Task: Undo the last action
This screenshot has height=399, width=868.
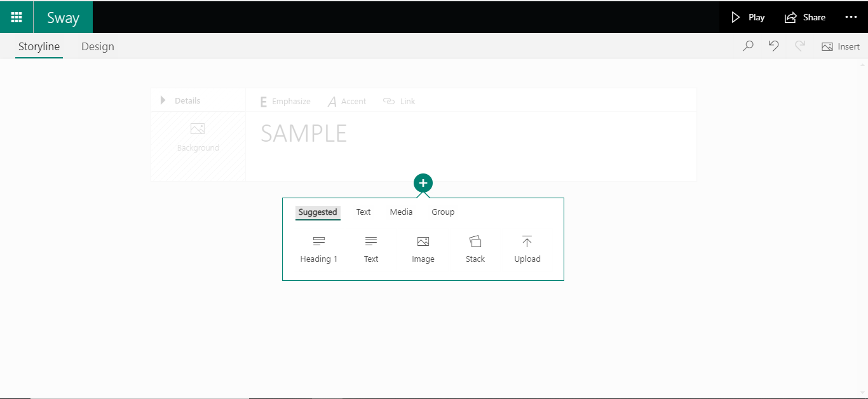Action: click(773, 46)
